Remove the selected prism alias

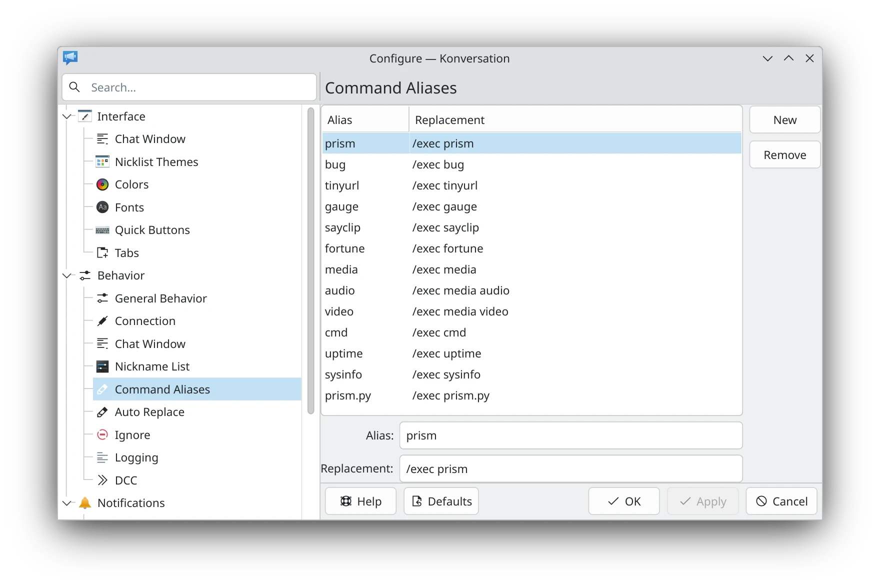784,155
